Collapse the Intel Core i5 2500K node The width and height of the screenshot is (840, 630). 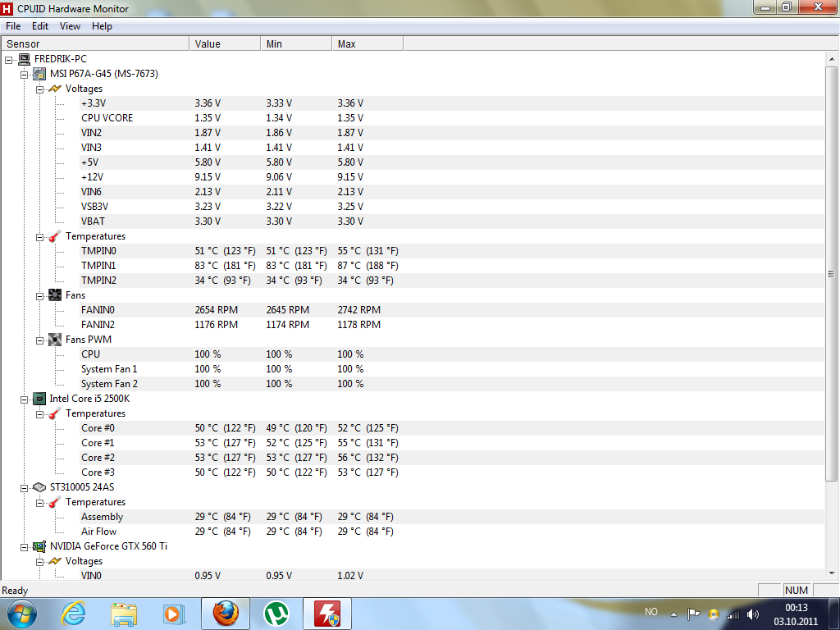(24, 399)
